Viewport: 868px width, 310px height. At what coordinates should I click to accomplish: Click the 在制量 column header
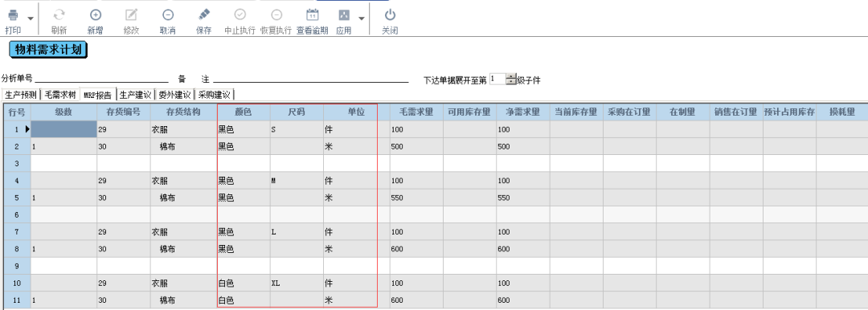pyautogui.click(x=682, y=112)
